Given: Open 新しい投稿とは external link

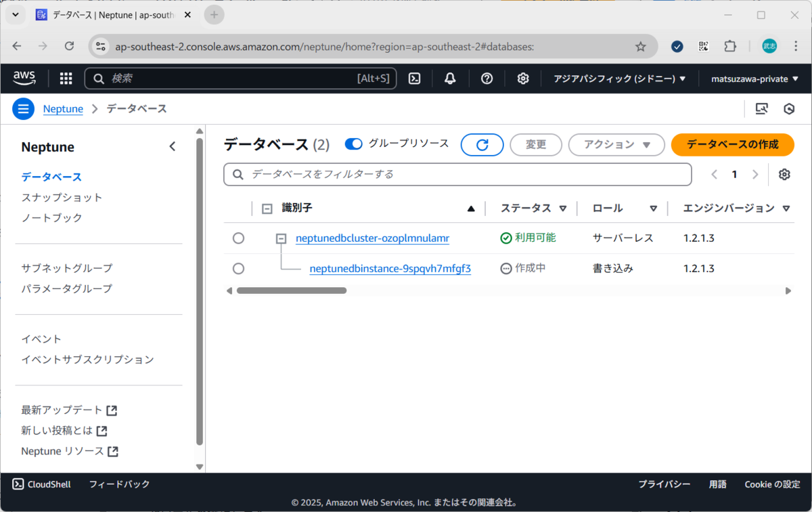Looking at the screenshot, I should pos(64,431).
